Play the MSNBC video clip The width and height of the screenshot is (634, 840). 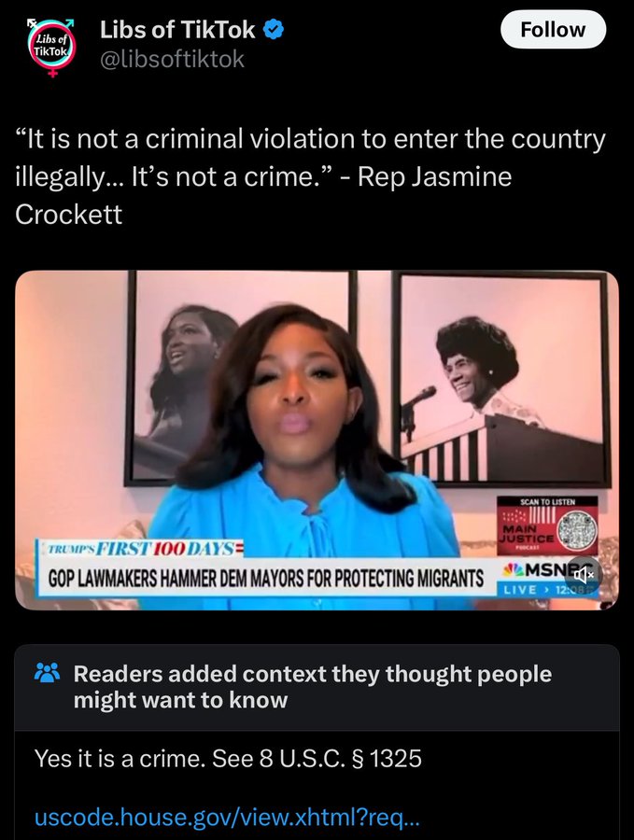317,441
